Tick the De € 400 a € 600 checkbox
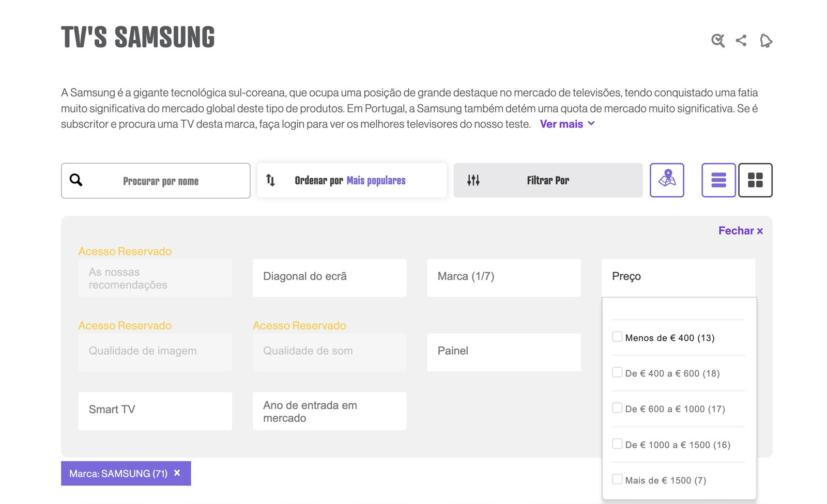827x504 pixels. [x=617, y=373]
